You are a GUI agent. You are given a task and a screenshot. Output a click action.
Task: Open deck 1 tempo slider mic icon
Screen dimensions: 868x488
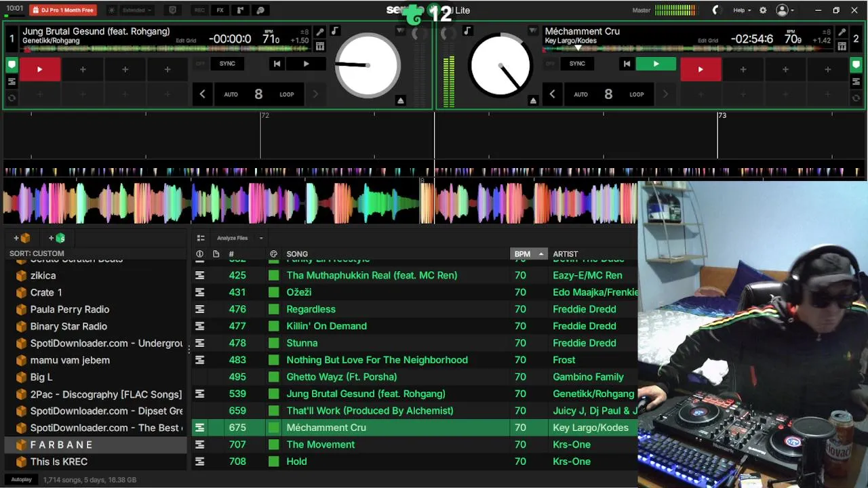click(x=320, y=32)
